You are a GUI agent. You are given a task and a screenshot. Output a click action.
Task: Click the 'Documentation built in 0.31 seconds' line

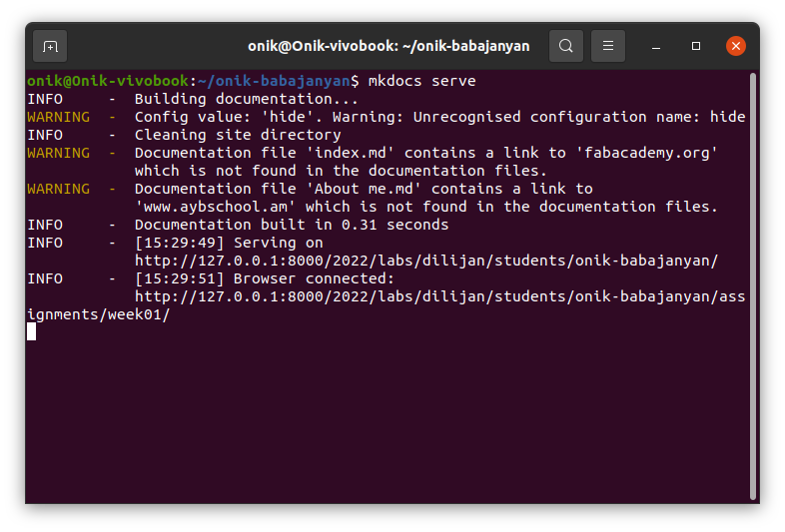(x=292, y=225)
